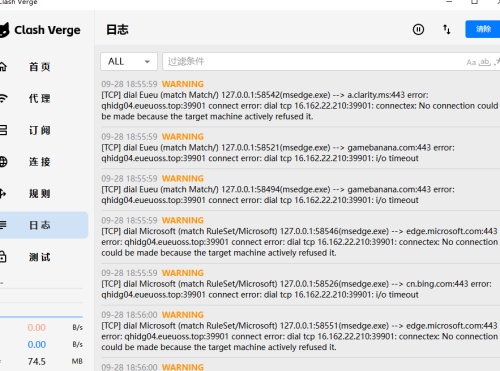Click the lock icon beside 测试

[3, 257]
